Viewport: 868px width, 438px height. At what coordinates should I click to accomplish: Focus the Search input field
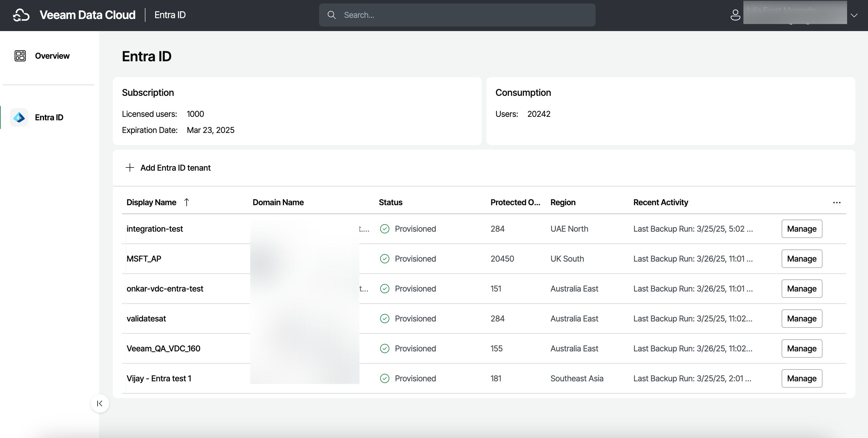tap(465, 15)
